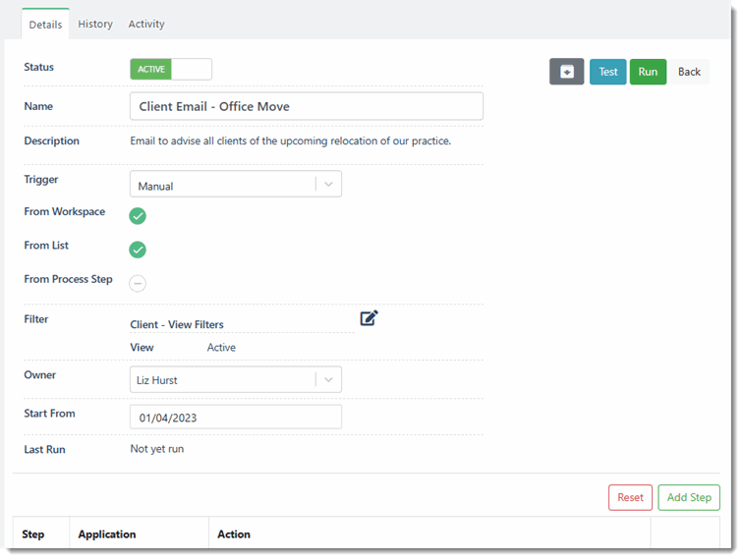
Task: Open the Owner dropdown showing Liz Hurst
Action: 236,379
